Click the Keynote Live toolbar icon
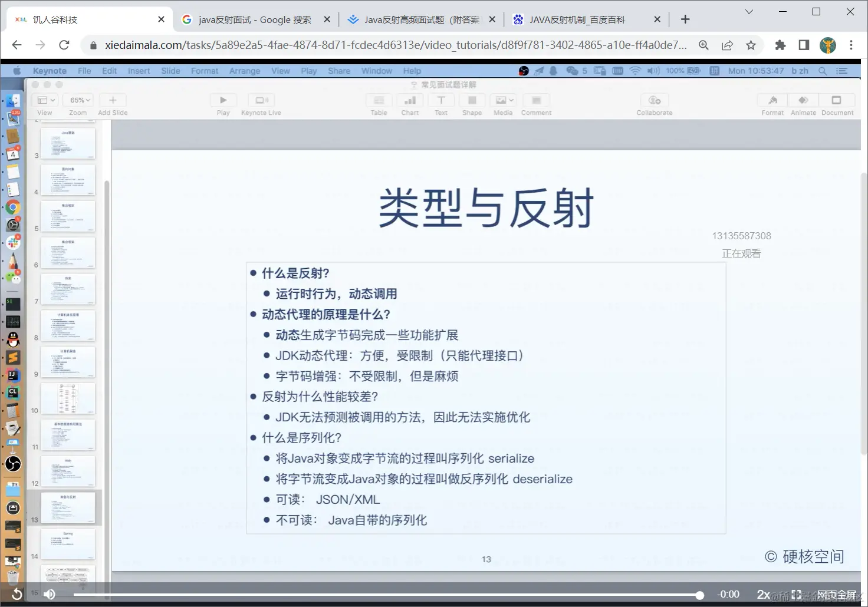The image size is (868, 607). (x=261, y=100)
